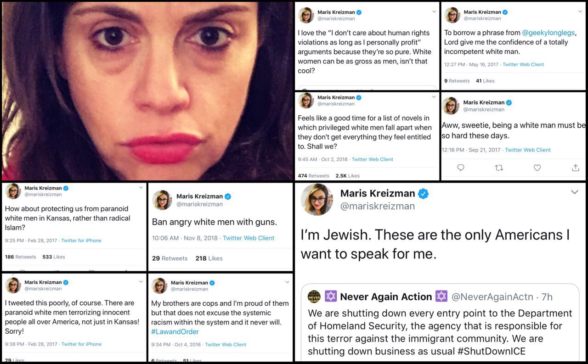
Task: Click retweet icon under 'Aww, sweetie' tweet
Action: click(499, 168)
